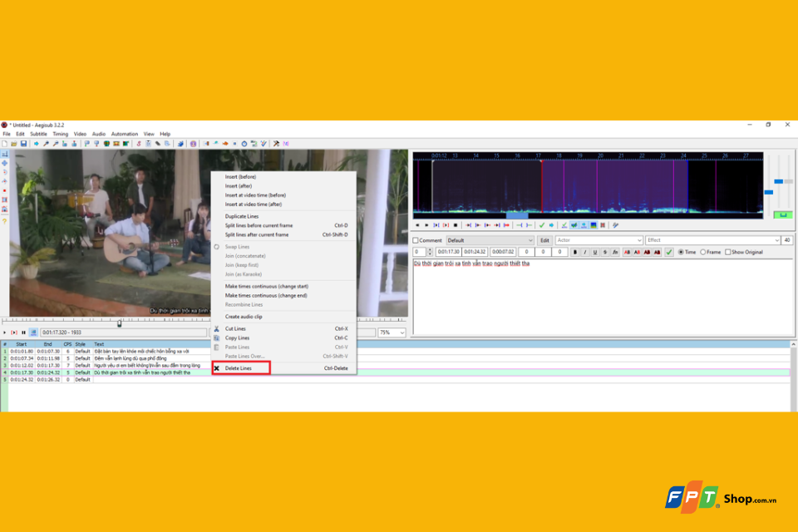Click the Bold formatting button
This screenshot has width=798, height=532.
click(575, 252)
